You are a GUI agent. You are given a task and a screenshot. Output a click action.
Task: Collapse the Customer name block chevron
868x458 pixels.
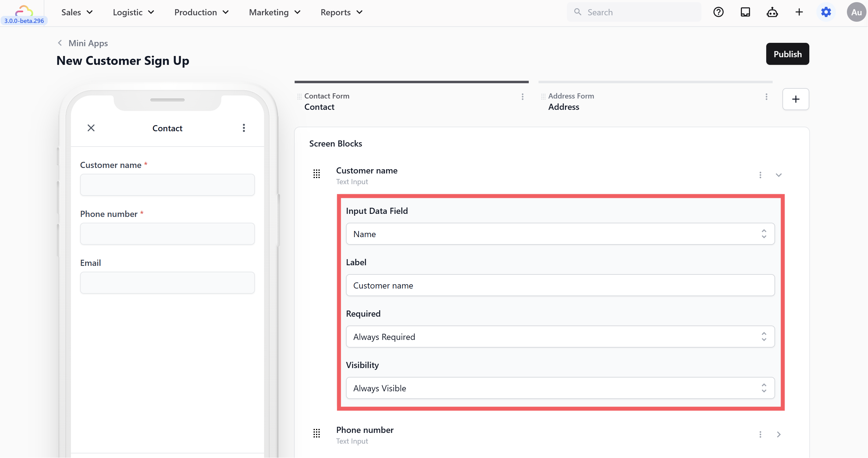pyautogui.click(x=778, y=175)
